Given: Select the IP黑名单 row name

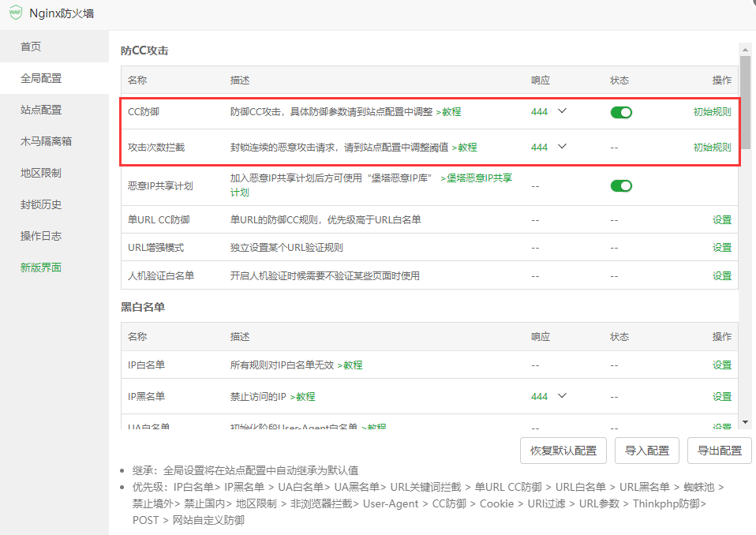Looking at the screenshot, I should point(146,397).
